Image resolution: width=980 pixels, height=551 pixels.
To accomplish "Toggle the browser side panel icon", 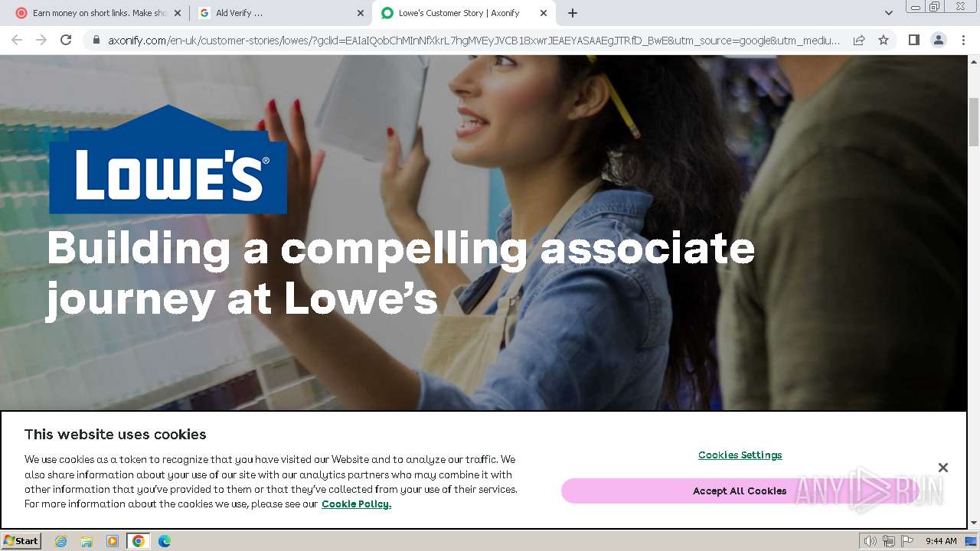I will [x=913, y=40].
